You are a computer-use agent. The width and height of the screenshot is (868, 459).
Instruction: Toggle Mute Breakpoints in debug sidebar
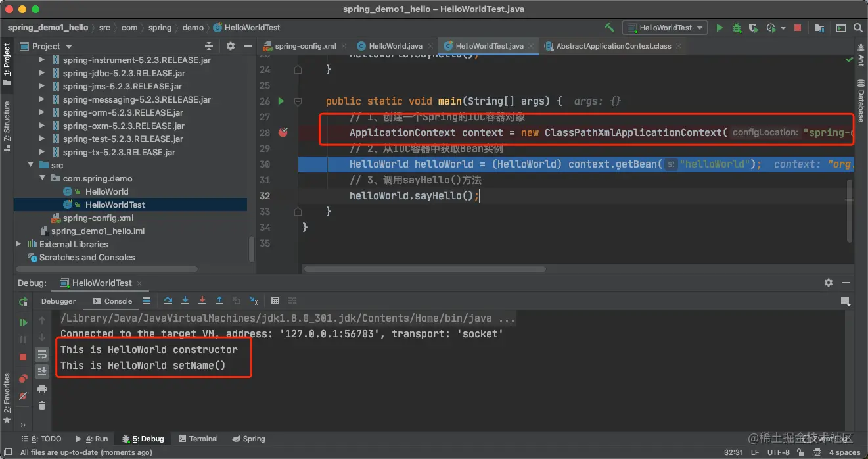pyautogui.click(x=24, y=396)
